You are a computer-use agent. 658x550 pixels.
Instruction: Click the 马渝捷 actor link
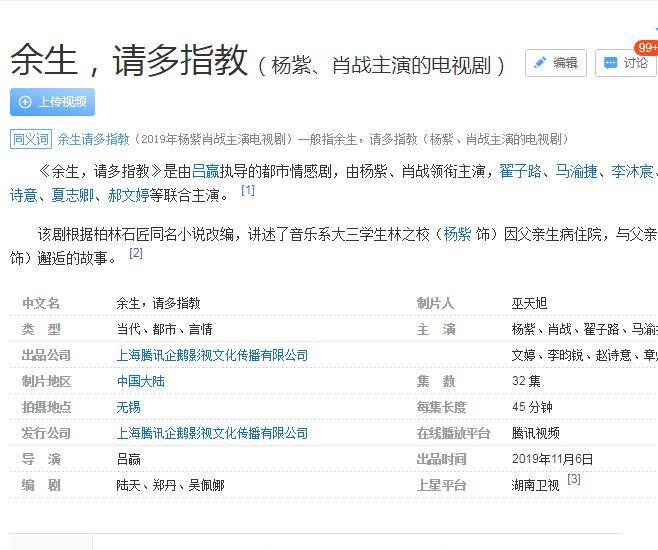click(576, 171)
